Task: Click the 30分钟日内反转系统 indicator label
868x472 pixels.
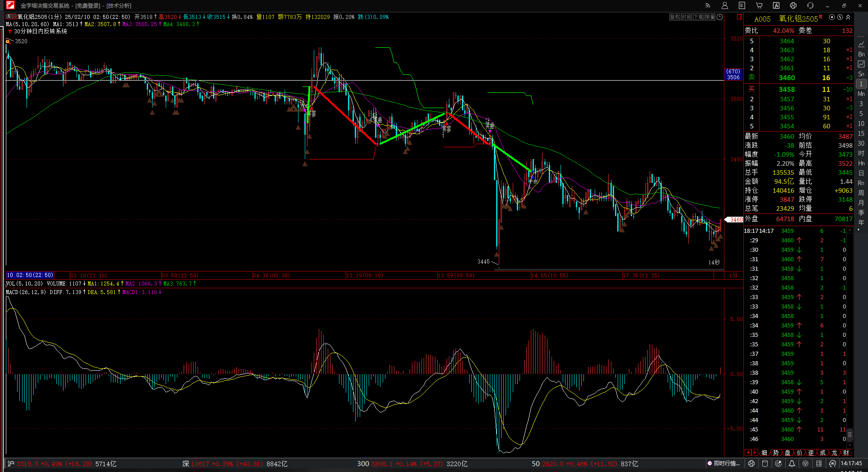Action: click(x=41, y=32)
